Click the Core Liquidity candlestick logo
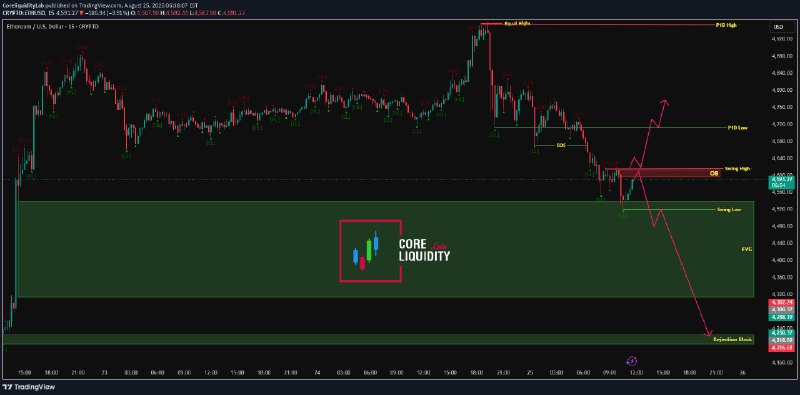 tap(370, 251)
